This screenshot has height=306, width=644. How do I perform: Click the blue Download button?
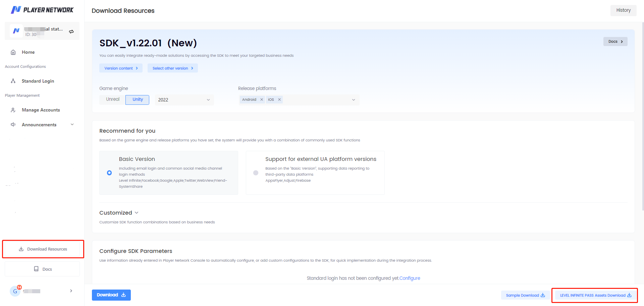111,295
